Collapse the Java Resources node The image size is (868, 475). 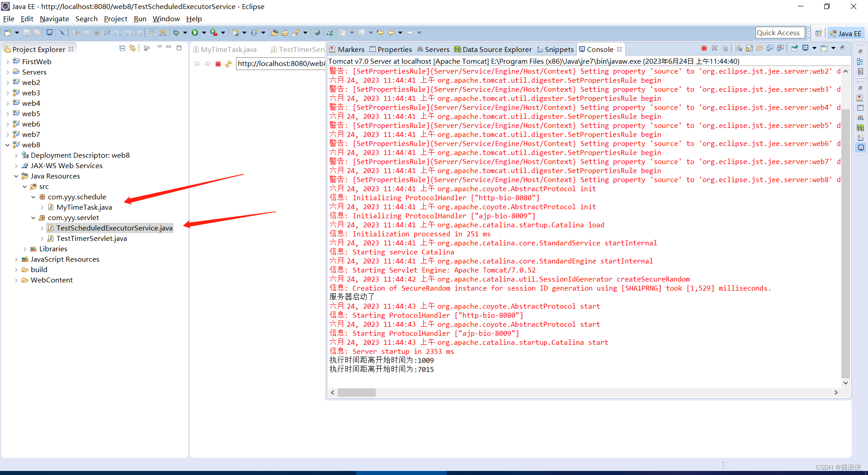click(16, 176)
